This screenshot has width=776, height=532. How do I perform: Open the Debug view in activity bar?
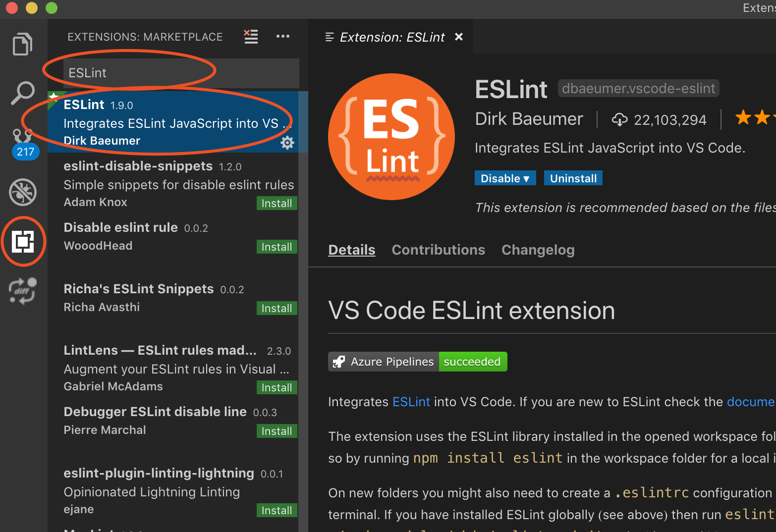[x=23, y=192]
